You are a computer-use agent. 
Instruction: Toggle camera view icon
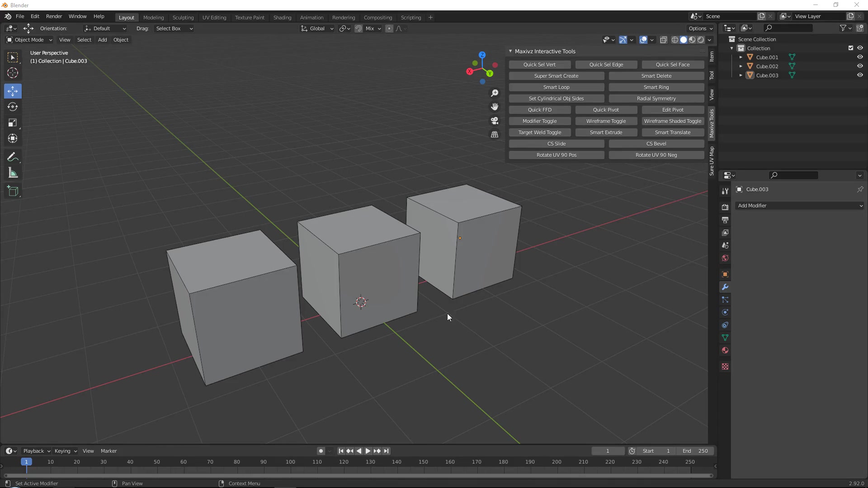[x=495, y=121]
